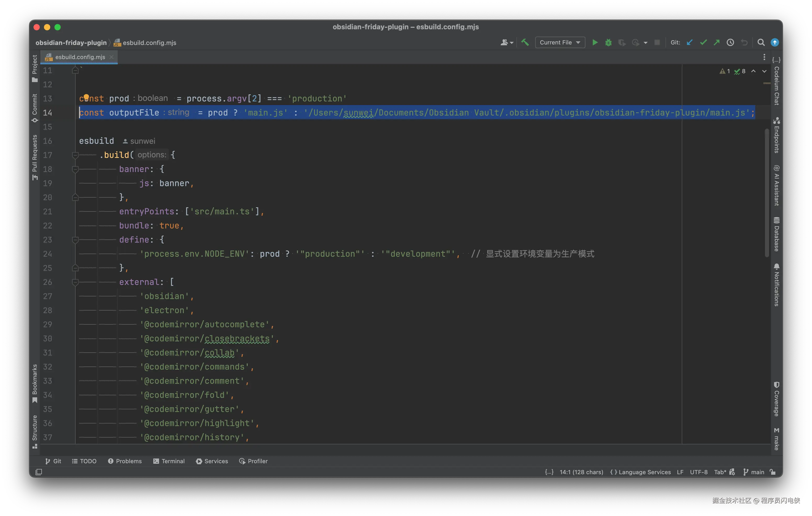Click the UTF-8 encoding status button
Image resolution: width=812 pixels, height=516 pixels.
698,472
